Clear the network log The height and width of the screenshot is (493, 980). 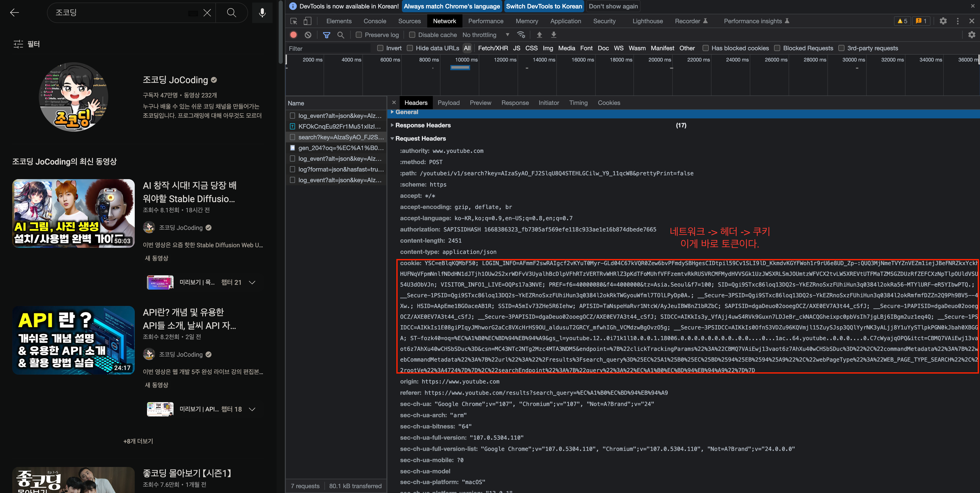[308, 35]
